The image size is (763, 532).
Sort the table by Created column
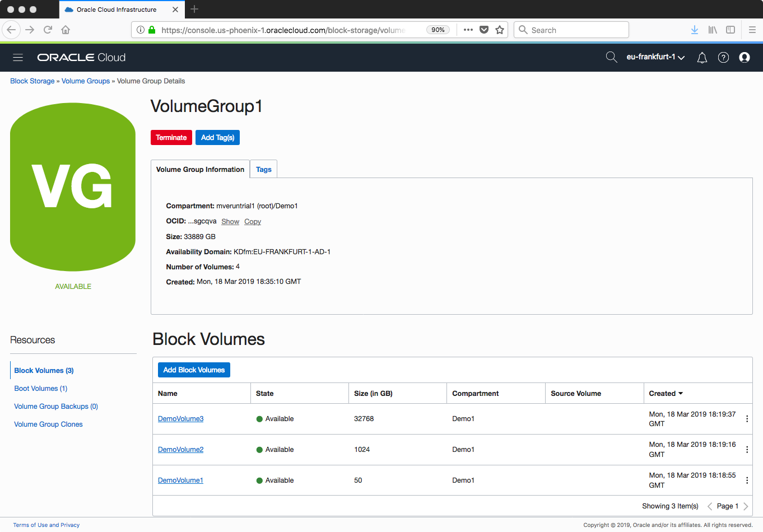click(x=666, y=394)
